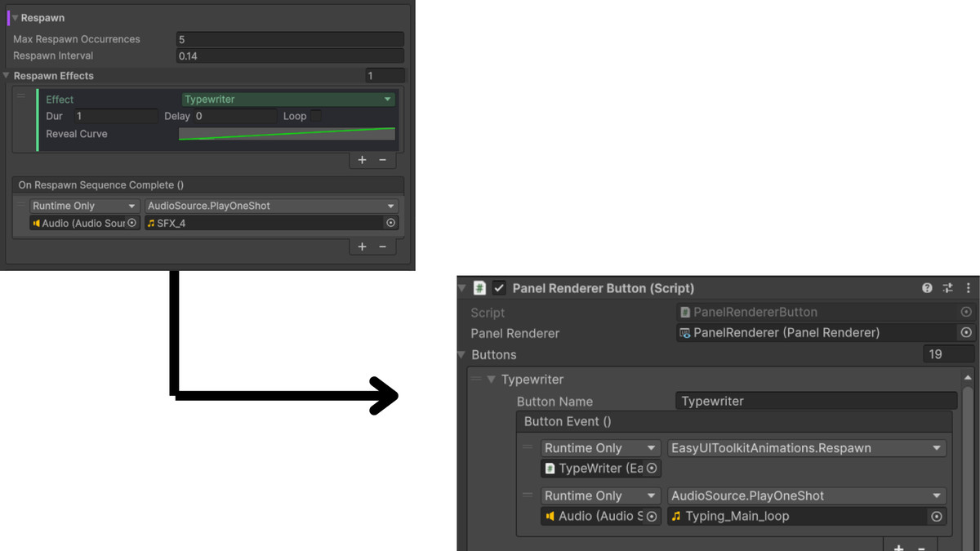
Task: Click the TypeWriter (Ea object field
Action: (x=593, y=469)
